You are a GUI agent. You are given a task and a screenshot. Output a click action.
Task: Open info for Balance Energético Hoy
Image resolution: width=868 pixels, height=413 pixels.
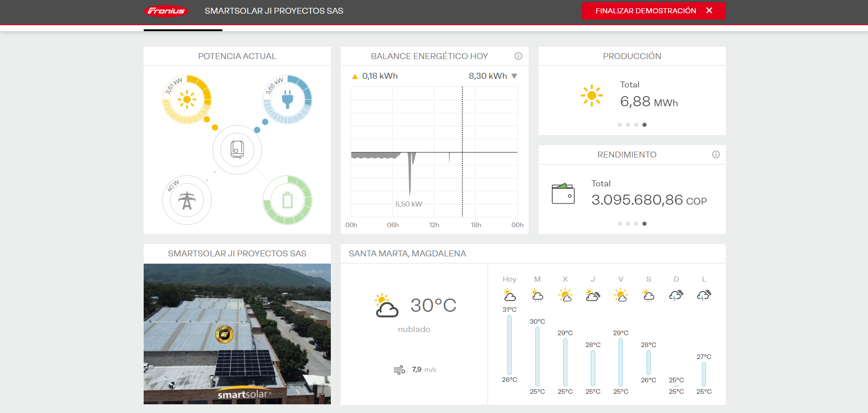pos(518,56)
